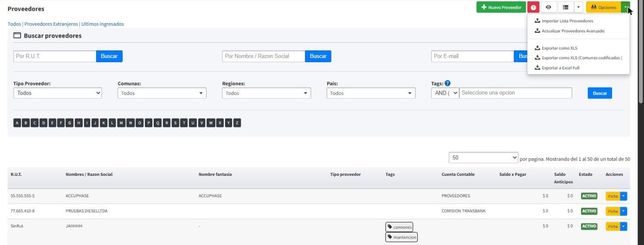Viewport: 644px width, 245px height.
Task: Filter by letter G
Action: 69,123
